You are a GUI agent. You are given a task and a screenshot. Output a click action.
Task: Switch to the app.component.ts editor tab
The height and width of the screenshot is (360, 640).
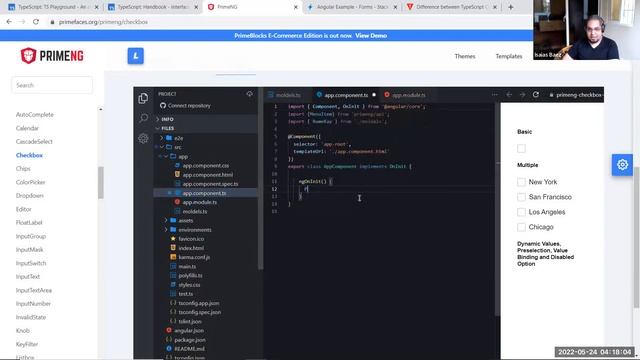click(x=346, y=95)
